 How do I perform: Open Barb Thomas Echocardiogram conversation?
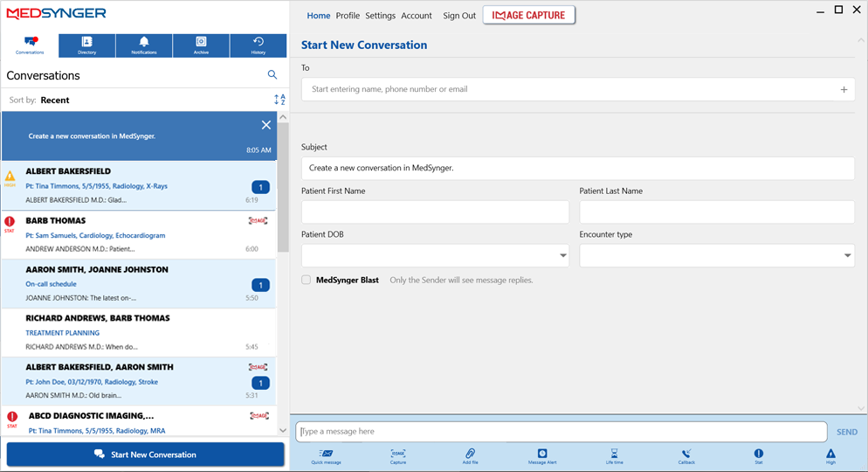click(139, 235)
